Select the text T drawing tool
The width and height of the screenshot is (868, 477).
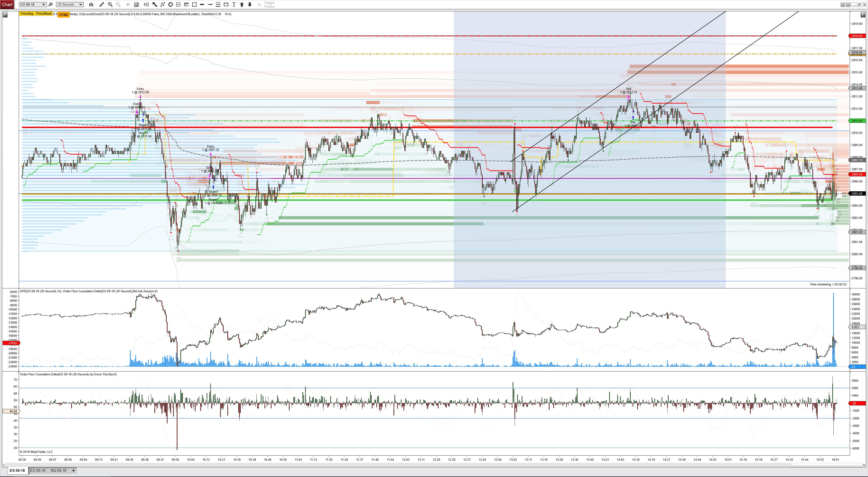pos(234,4)
